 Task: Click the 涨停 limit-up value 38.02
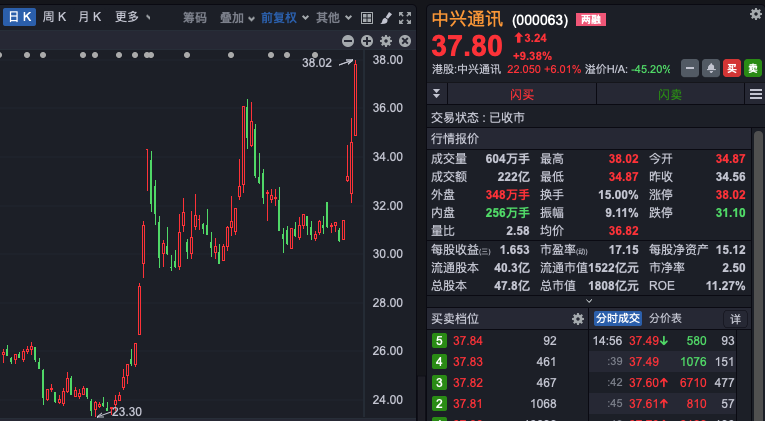click(x=730, y=195)
